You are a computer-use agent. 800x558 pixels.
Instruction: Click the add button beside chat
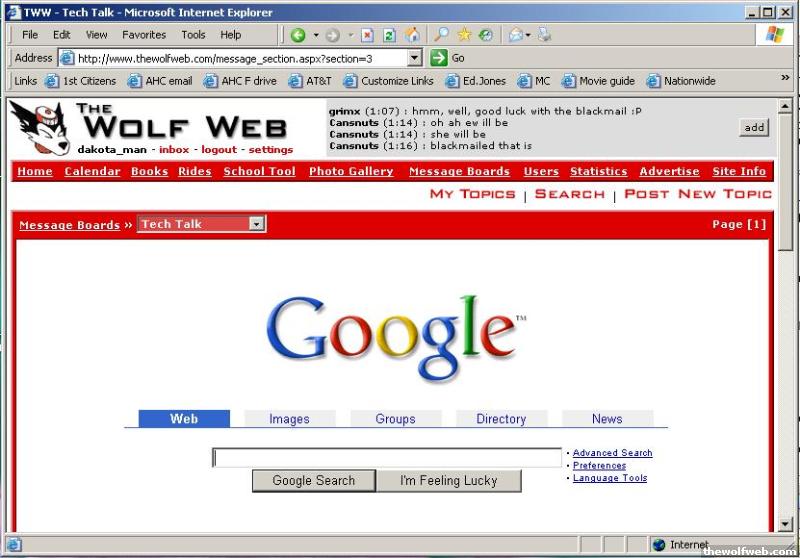pyautogui.click(x=754, y=127)
